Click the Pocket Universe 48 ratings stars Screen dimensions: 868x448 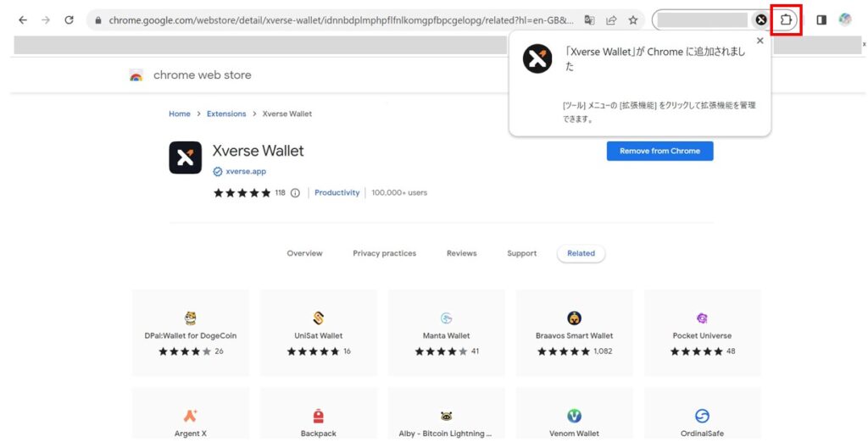[697, 351]
